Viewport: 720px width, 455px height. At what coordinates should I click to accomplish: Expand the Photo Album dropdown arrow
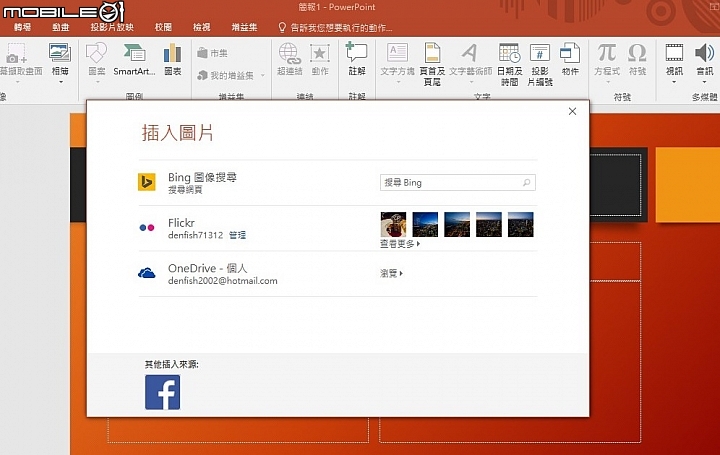coord(60,83)
